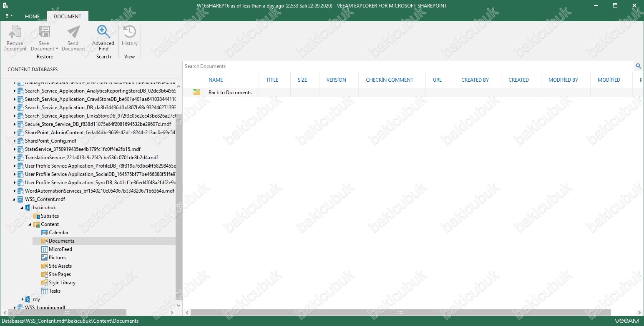This screenshot has height=326, width=644.
Task: Click the Restore Document icon
Action: point(15,32)
